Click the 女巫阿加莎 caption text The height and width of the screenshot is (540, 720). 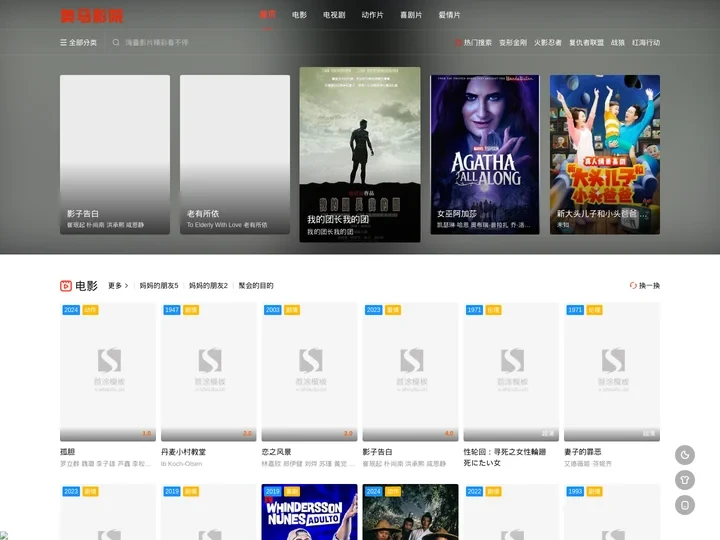pos(457,214)
